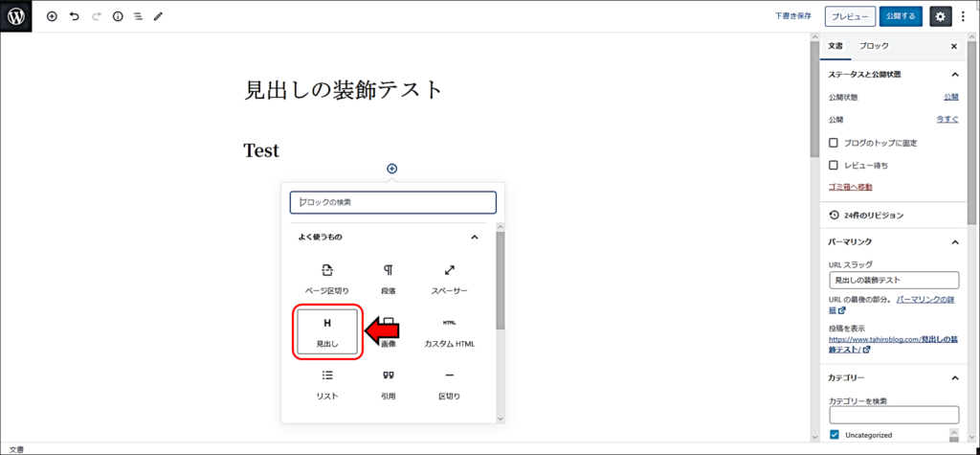Collapse the most used (よく使うもの) blocks

[474, 237]
